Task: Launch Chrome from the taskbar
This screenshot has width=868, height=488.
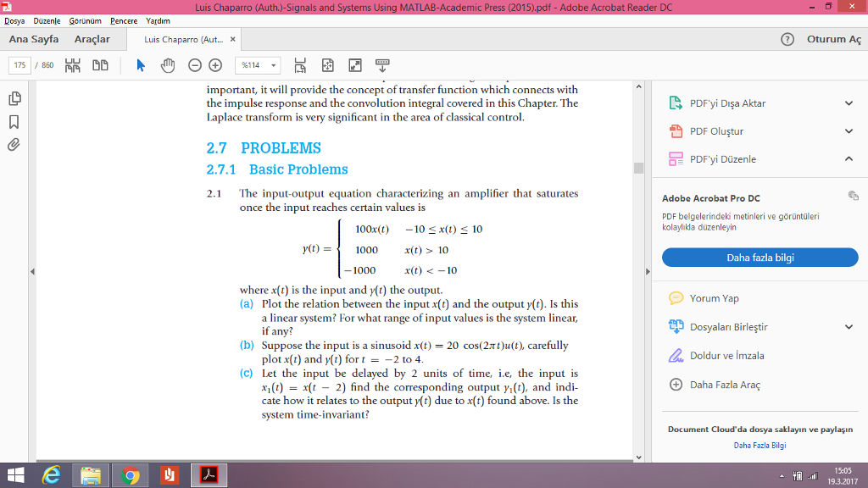Action: [x=130, y=474]
